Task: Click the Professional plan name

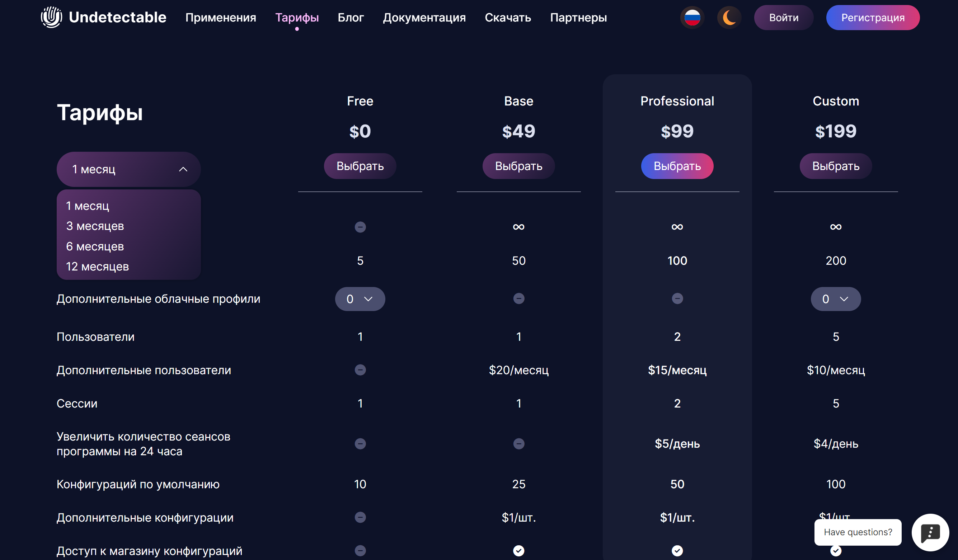Action: point(677,101)
